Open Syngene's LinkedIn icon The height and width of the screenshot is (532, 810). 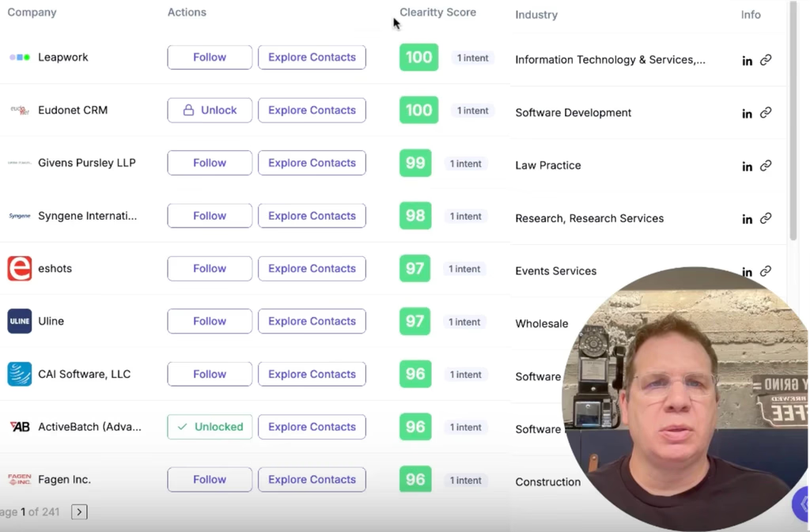point(747,219)
